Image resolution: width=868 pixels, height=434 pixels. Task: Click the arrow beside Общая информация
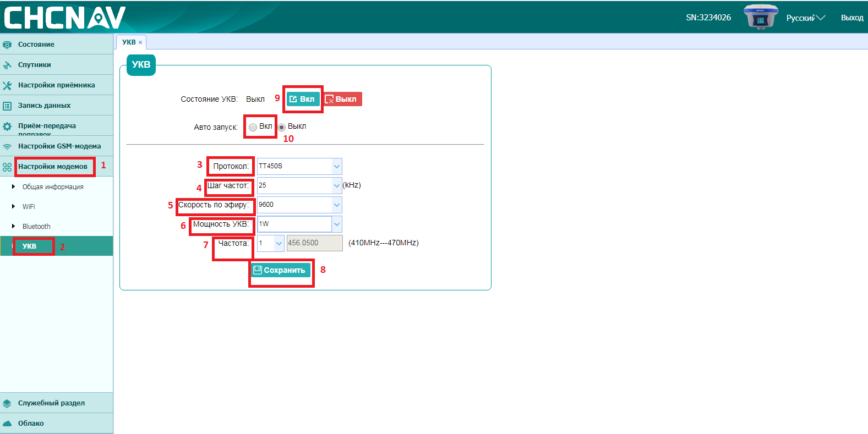click(x=13, y=187)
